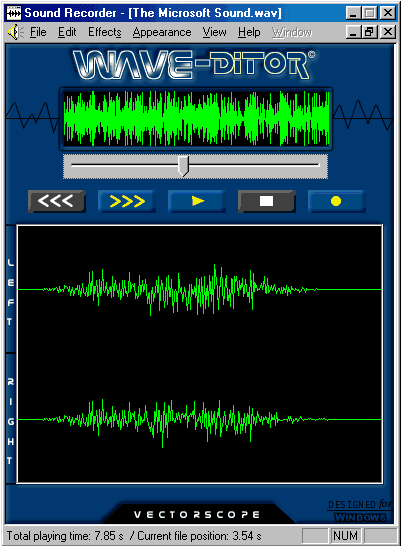Open the Appearance menu
Image resolution: width=402 pixels, height=546 pixels.
(162, 32)
